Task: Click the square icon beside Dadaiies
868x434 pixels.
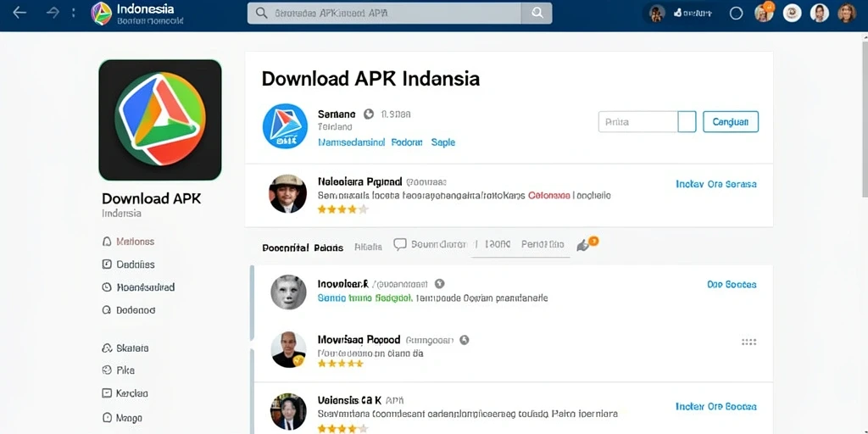Action: pos(108,264)
